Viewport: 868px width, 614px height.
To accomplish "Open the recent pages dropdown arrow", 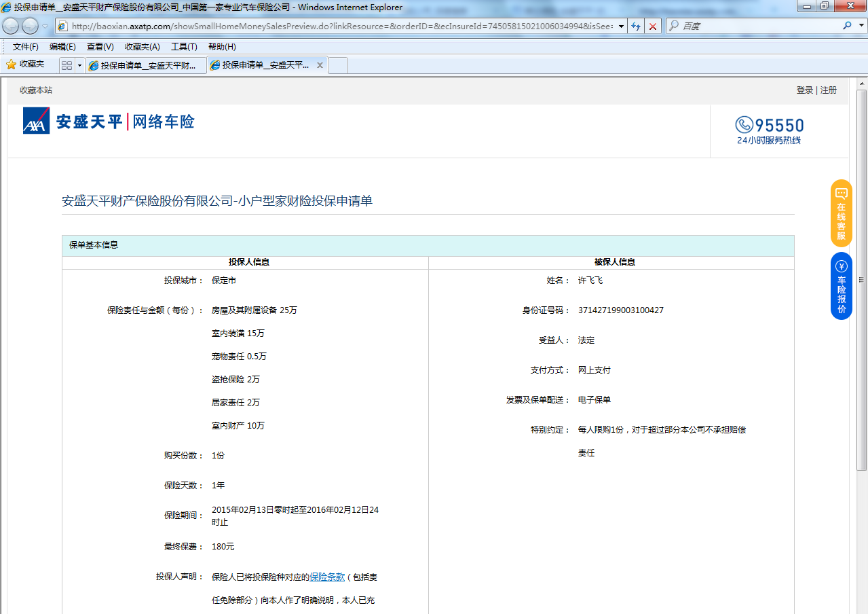I will pyautogui.click(x=45, y=26).
